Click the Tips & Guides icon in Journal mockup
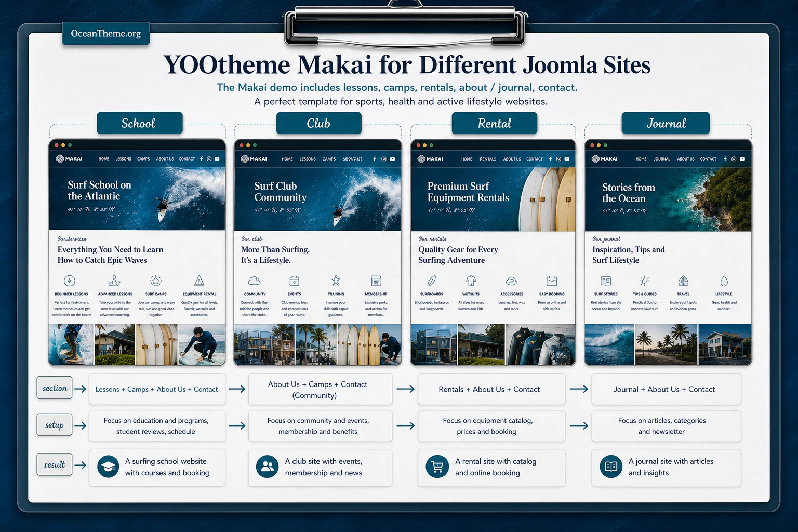The height and width of the screenshot is (532, 798). (644, 281)
